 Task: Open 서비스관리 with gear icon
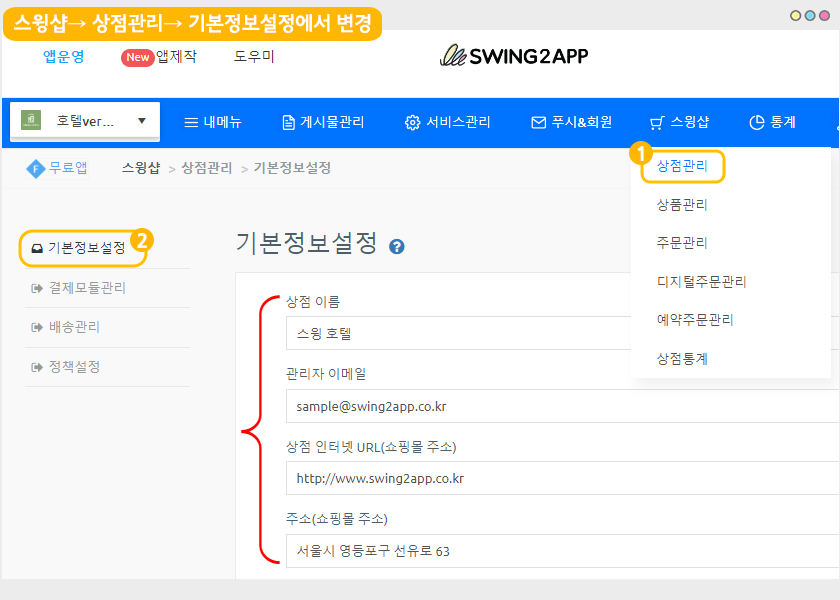[447, 122]
